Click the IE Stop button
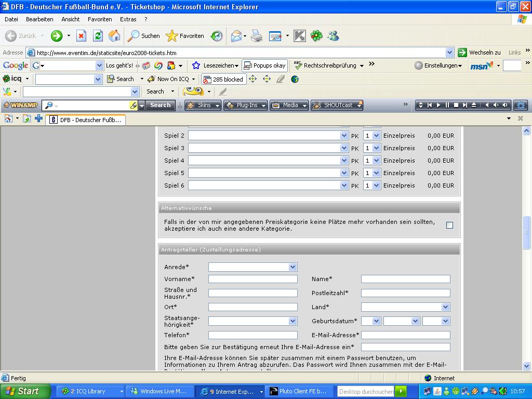532x399 pixels. coord(81,36)
